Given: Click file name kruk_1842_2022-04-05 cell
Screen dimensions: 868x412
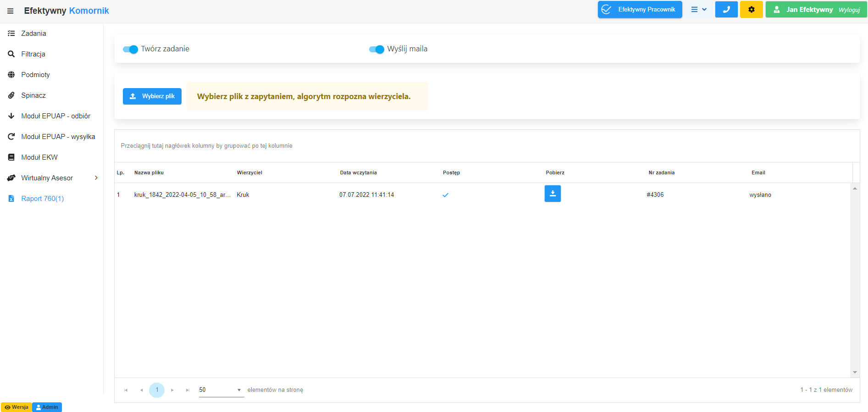Looking at the screenshot, I should [x=182, y=195].
